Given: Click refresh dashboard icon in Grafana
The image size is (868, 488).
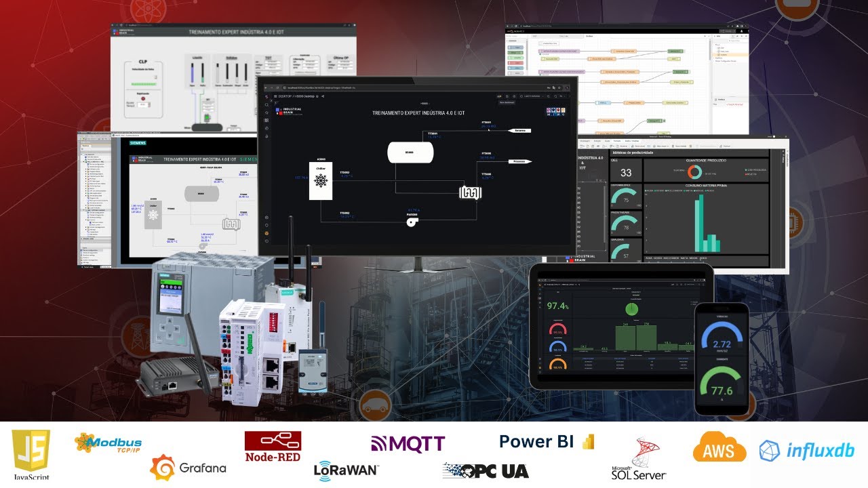Looking at the screenshot, I should pos(555,96).
